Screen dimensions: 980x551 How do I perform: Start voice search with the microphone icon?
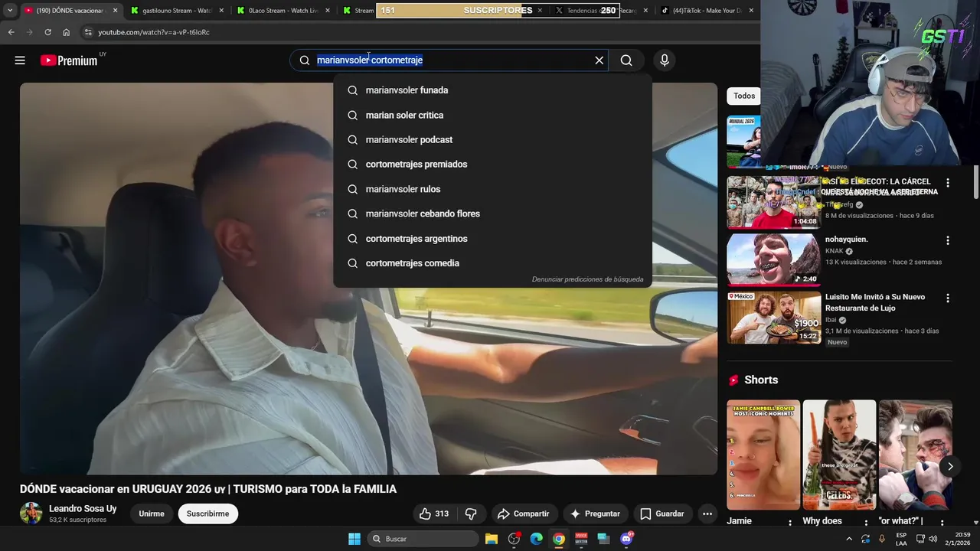(665, 60)
